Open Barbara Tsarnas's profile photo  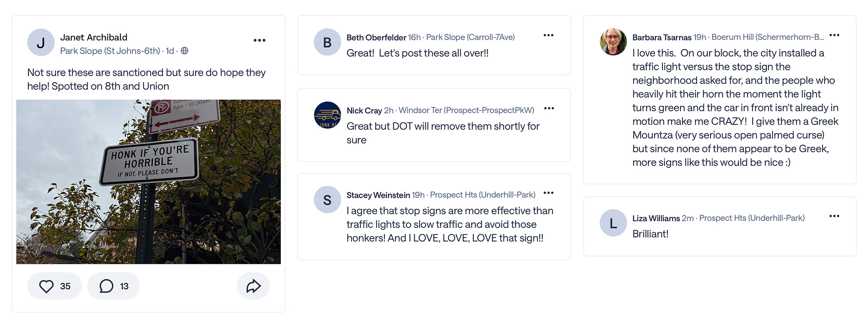613,42
